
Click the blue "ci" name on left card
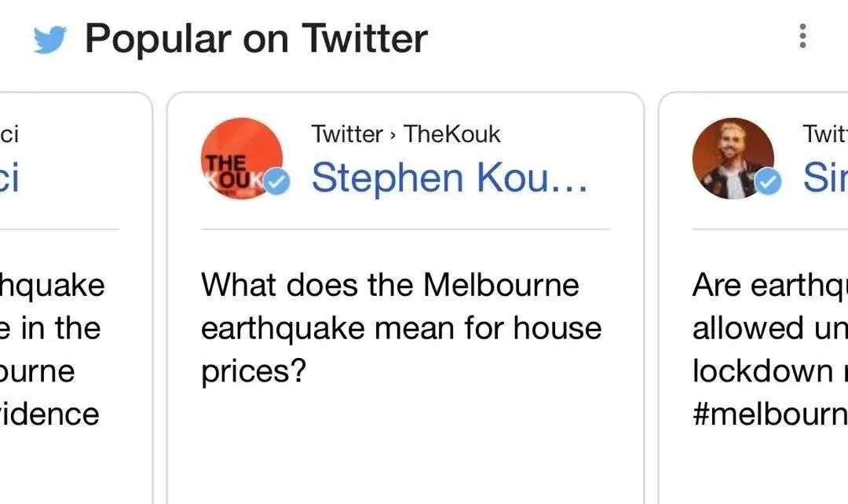coord(9,178)
